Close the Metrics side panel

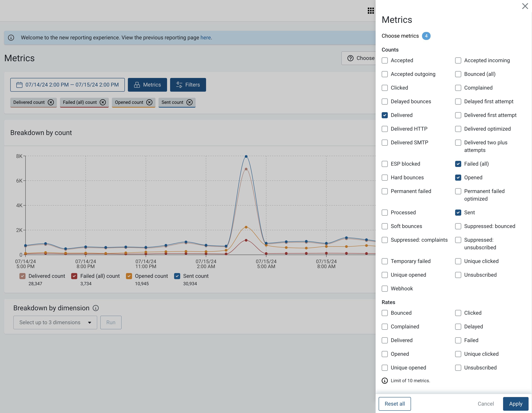525,6
